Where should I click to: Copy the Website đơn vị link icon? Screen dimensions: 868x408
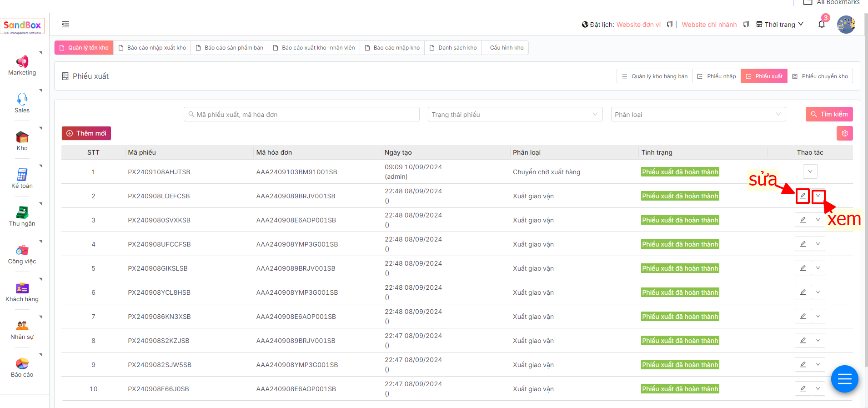pyautogui.click(x=669, y=25)
